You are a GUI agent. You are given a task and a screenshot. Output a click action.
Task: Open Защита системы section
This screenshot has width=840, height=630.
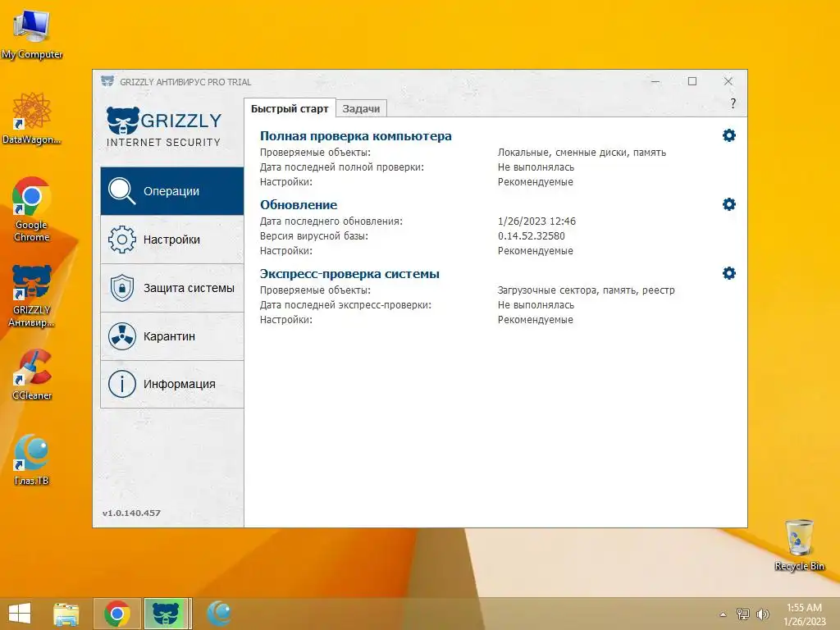point(172,288)
